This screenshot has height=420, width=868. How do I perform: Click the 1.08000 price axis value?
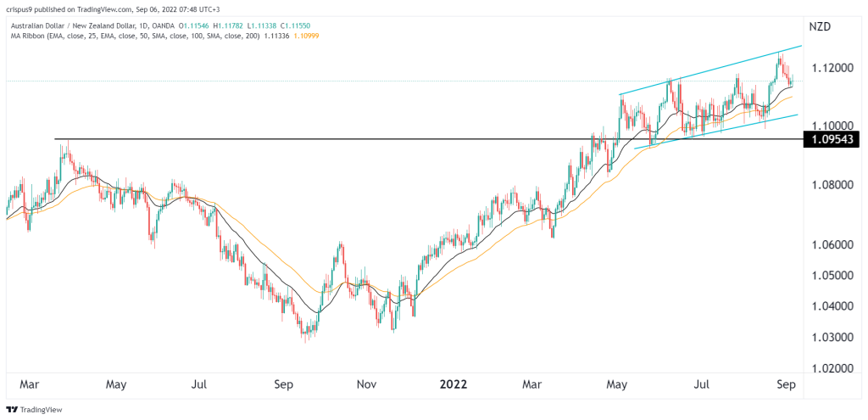tap(832, 184)
